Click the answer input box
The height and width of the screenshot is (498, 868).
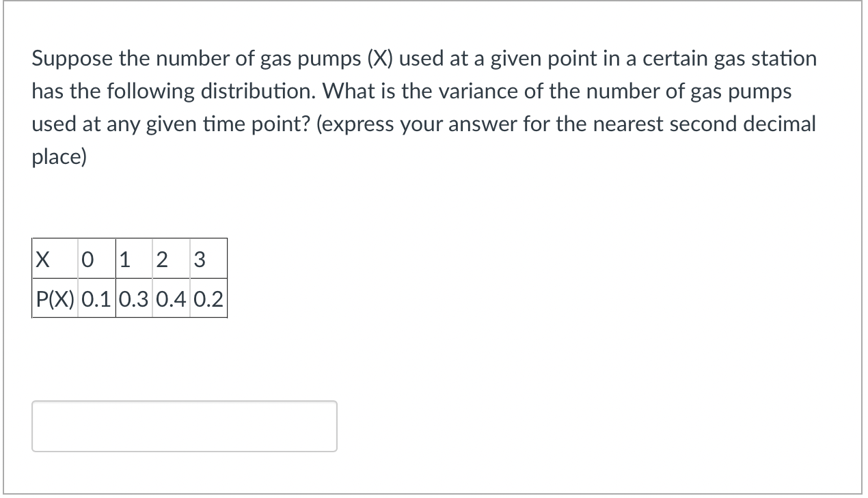pyautogui.click(x=185, y=426)
